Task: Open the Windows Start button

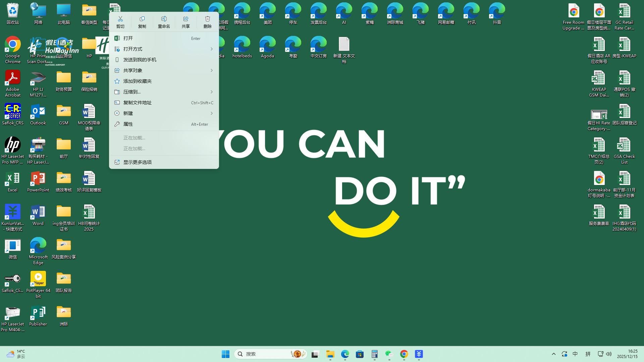Action: pos(225,354)
